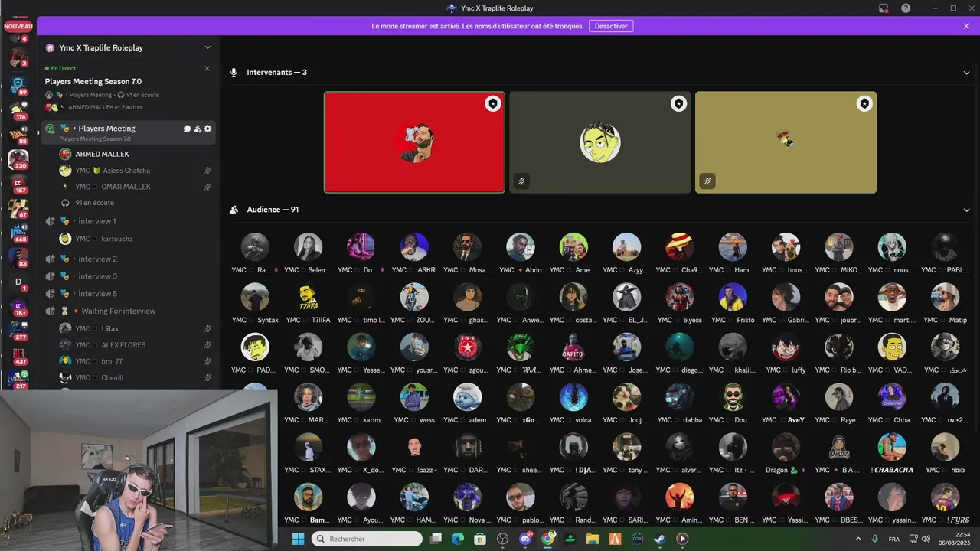Open Nox player from the taskbar
The height and width of the screenshot is (551, 980).
[637, 539]
